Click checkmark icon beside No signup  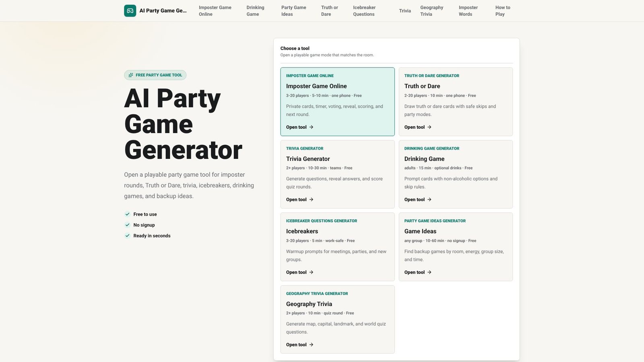[128, 225]
